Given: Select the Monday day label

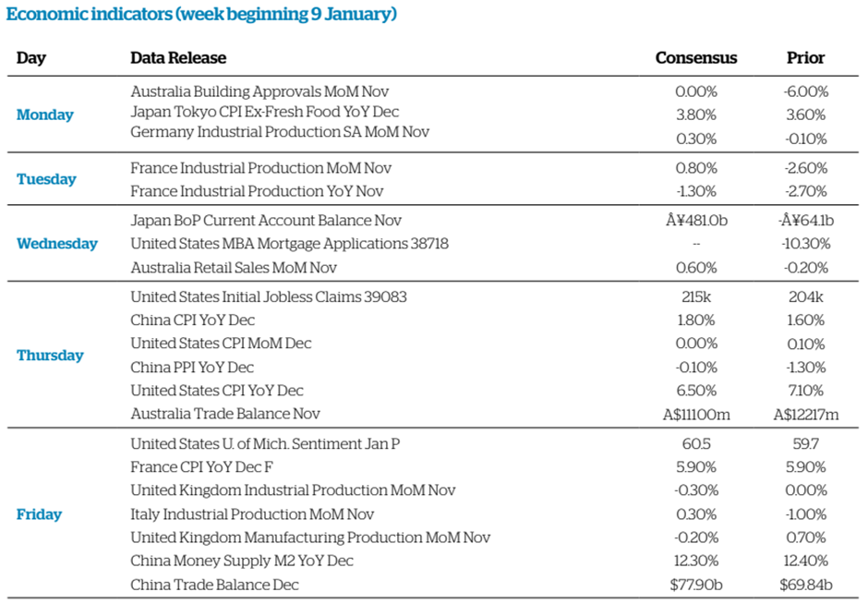Looking at the screenshot, I should tap(44, 115).
